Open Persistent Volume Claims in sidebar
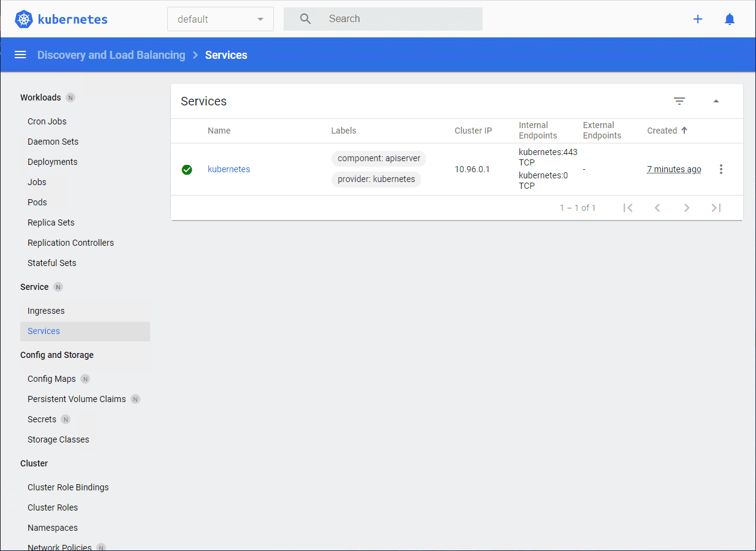The height and width of the screenshot is (551, 756). 77,399
